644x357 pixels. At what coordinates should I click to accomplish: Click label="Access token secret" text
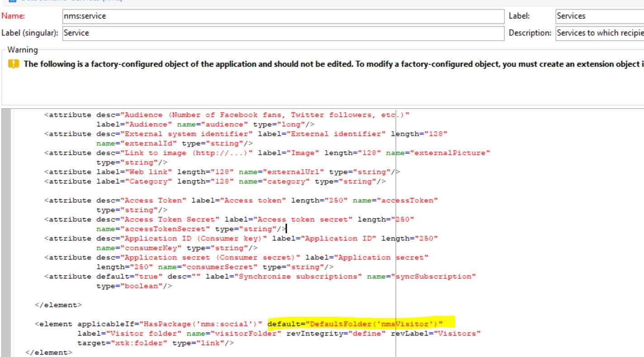[289, 219]
